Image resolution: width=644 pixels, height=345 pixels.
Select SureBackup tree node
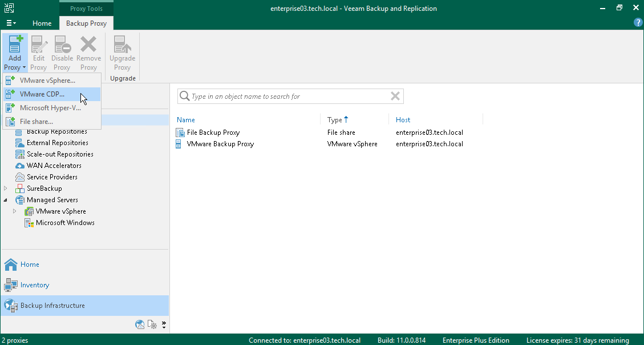click(44, 188)
